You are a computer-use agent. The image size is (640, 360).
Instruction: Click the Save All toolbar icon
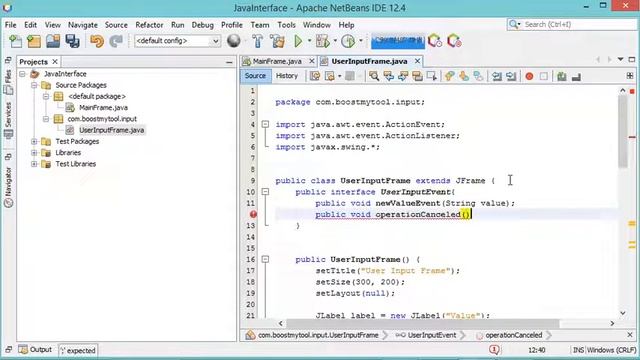click(x=72, y=41)
